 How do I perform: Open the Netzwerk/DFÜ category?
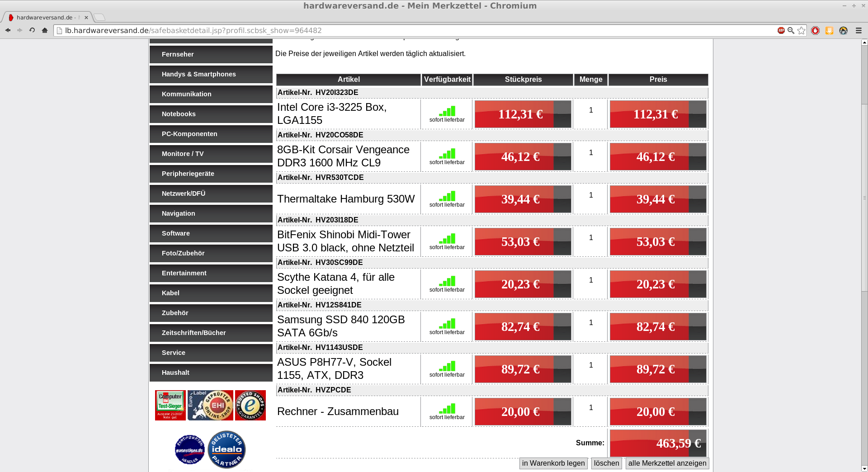(211, 194)
